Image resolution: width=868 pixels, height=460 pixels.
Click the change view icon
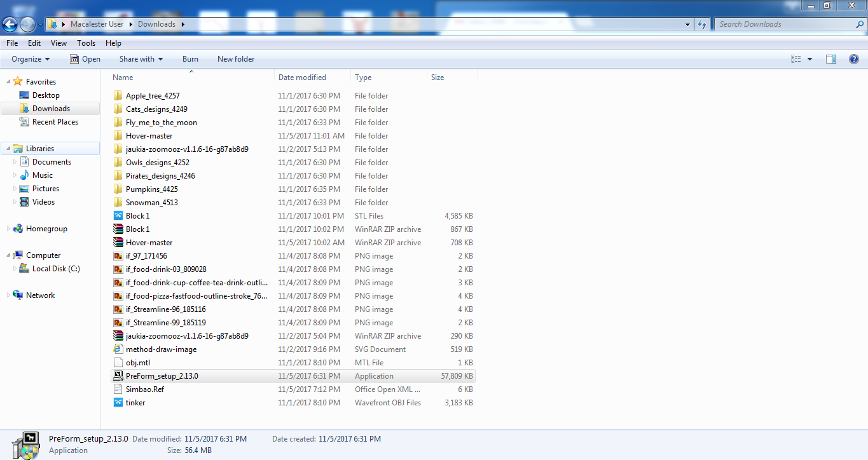tap(796, 59)
